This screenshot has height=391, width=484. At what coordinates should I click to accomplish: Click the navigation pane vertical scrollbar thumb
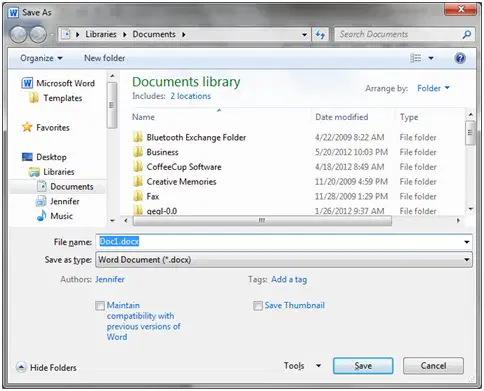[x=112, y=105]
